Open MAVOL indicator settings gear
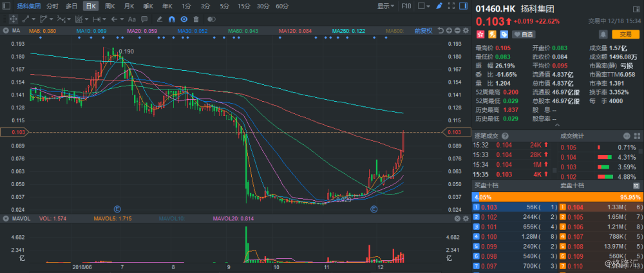Screen dimensions: 644x273 466,219
